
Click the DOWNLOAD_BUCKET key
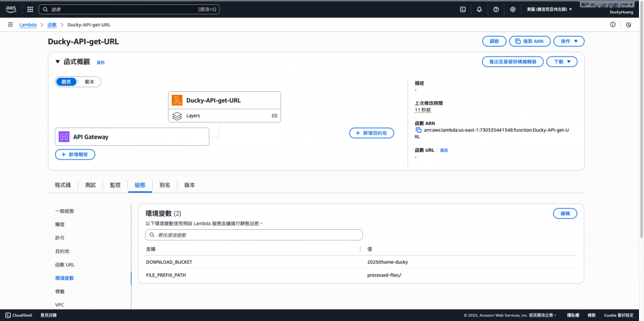click(x=169, y=262)
